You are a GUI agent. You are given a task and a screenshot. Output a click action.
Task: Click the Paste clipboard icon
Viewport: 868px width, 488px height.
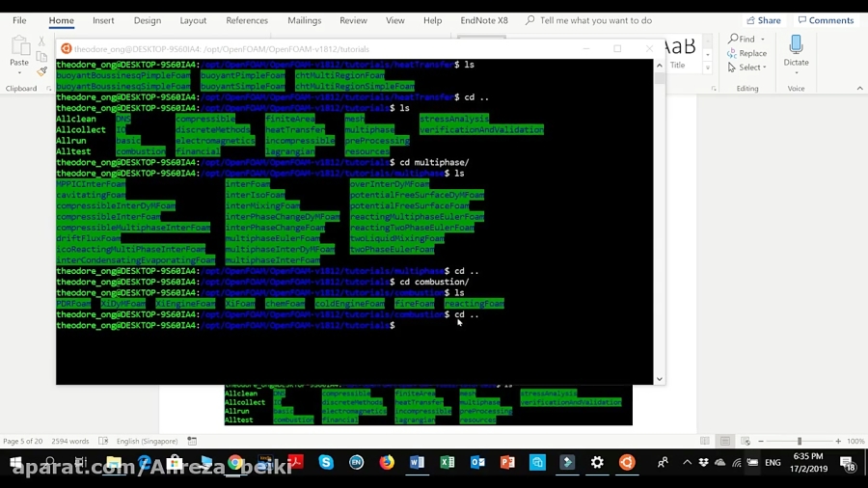[x=20, y=46]
